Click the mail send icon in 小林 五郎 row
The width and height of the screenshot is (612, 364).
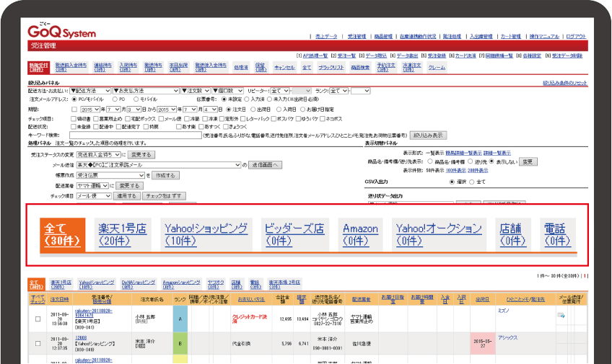pyautogui.click(x=561, y=315)
